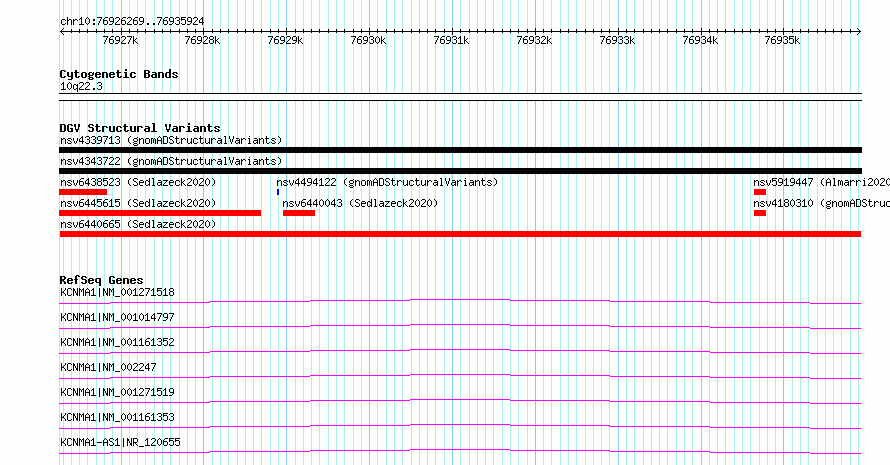890x465 pixels.
Task: Click the 76931k ruler tick label
Action: click(451, 40)
